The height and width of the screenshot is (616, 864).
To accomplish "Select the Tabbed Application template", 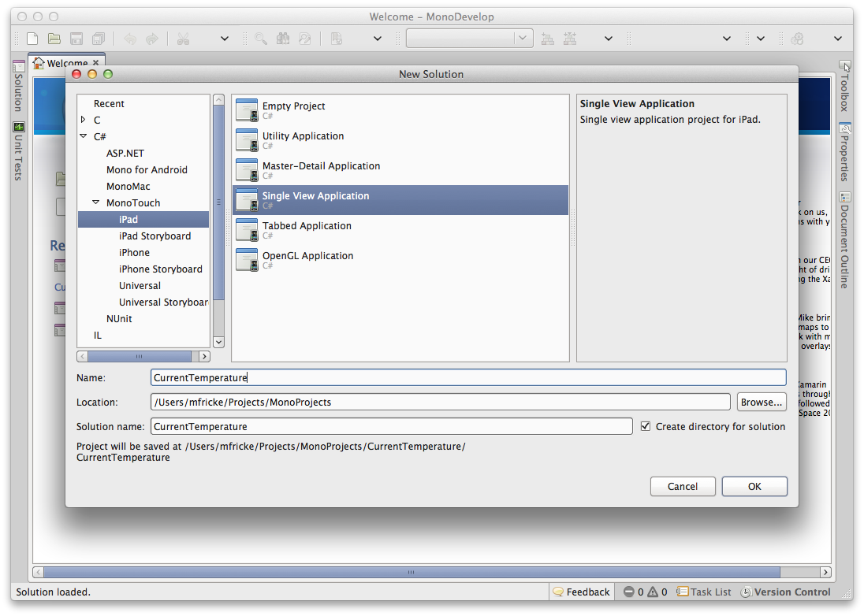I will pyautogui.click(x=400, y=229).
